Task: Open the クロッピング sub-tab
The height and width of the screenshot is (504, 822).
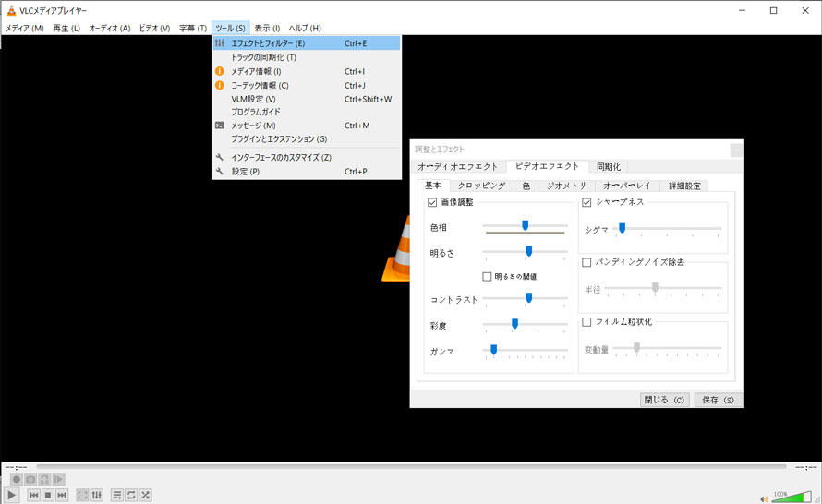Action: (x=481, y=186)
